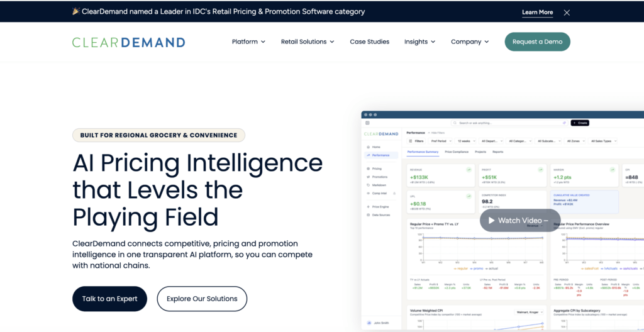Image resolution: width=644 pixels, height=332 pixels.
Task: Expand the Insights navigation menu
Action: (x=419, y=41)
